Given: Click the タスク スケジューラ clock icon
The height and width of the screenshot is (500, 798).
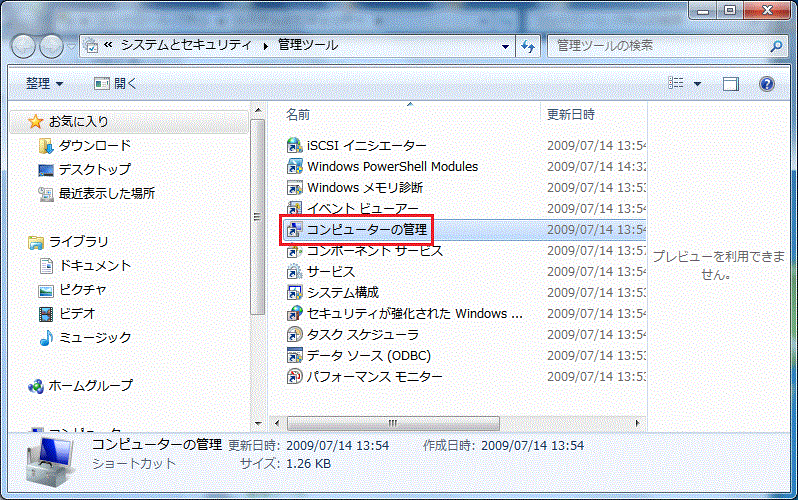Looking at the screenshot, I should 295,335.
